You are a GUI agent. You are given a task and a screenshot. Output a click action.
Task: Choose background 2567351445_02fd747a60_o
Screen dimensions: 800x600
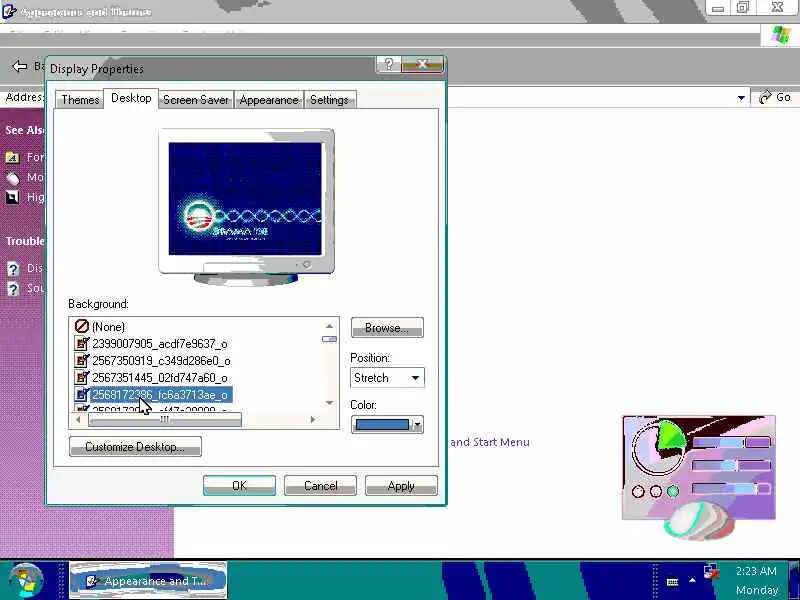point(160,378)
